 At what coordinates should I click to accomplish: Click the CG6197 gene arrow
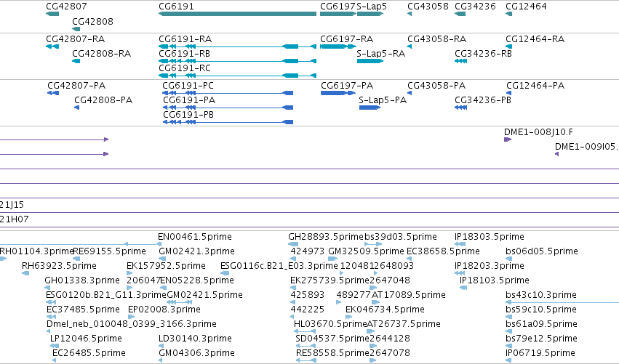tap(338, 14)
